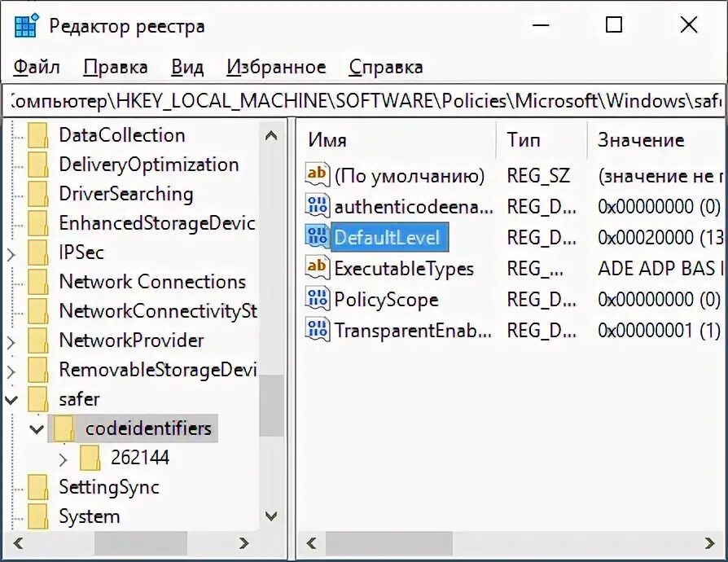Click the 0x00000001 (1) data cell

point(659,330)
